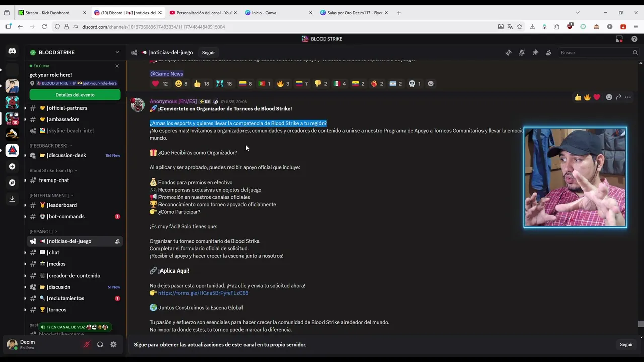Add heart quick reaction on hovered message
The height and width of the screenshot is (362, 644).
click(x=597, y=97)
